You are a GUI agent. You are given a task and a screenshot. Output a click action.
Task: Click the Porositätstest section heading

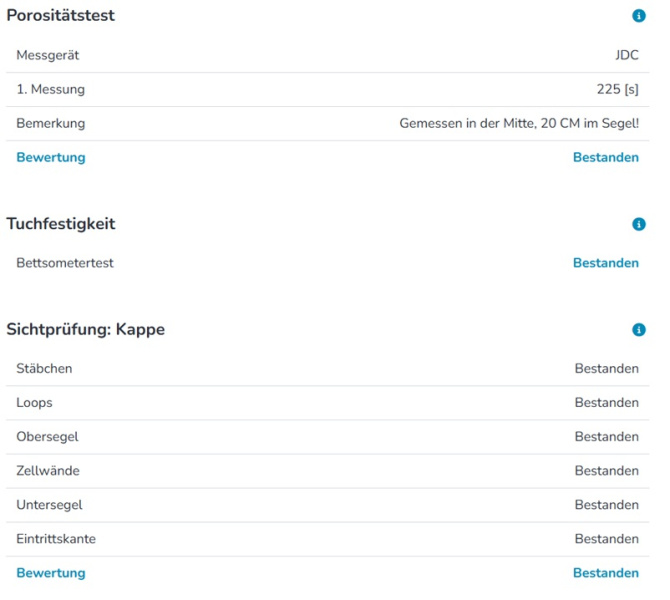pyautogui.click(x=61, y=16)
